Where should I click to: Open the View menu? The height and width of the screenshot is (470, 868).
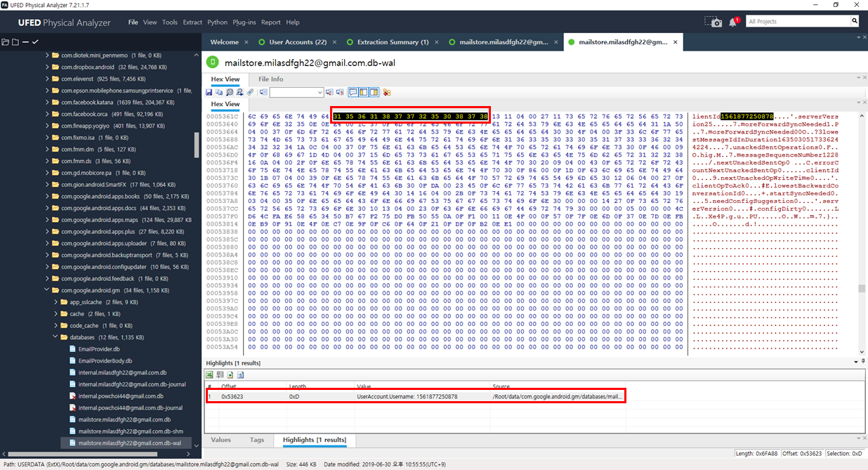[150, 22]
